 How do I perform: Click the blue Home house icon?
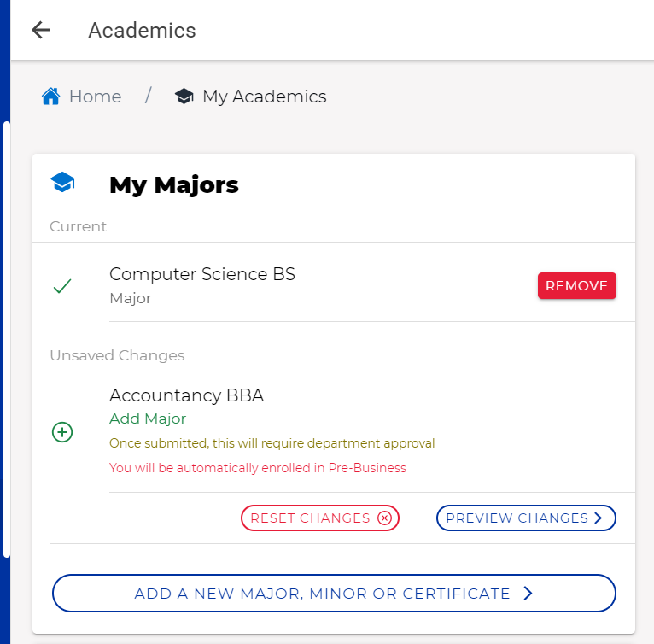coord(51,97)
